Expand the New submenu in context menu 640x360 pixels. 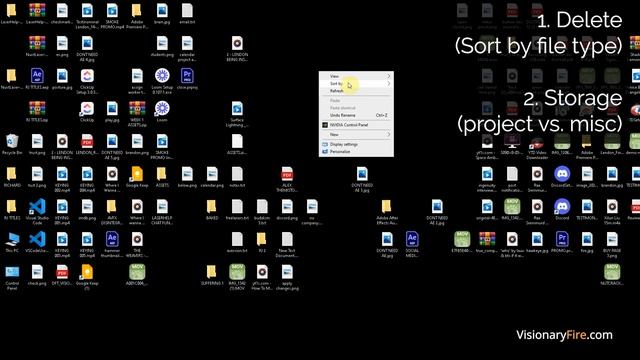(x=356, y=134)
